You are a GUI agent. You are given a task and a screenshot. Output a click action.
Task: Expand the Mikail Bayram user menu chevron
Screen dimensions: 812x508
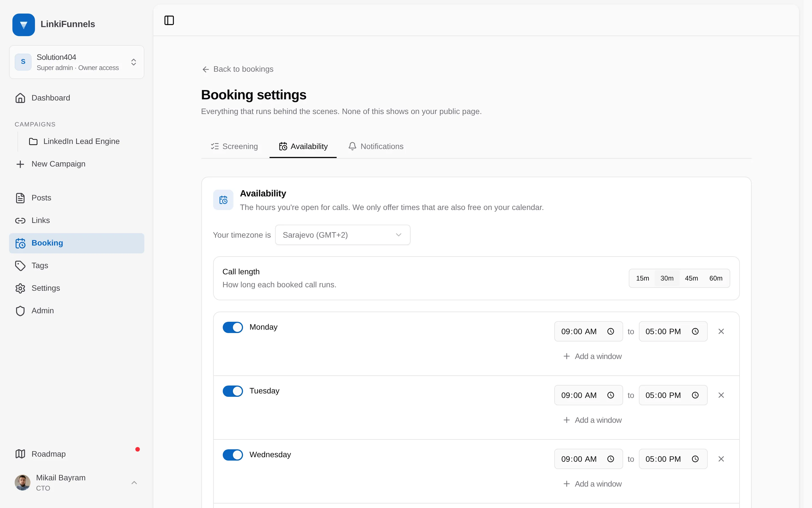(x=134, y=483)
